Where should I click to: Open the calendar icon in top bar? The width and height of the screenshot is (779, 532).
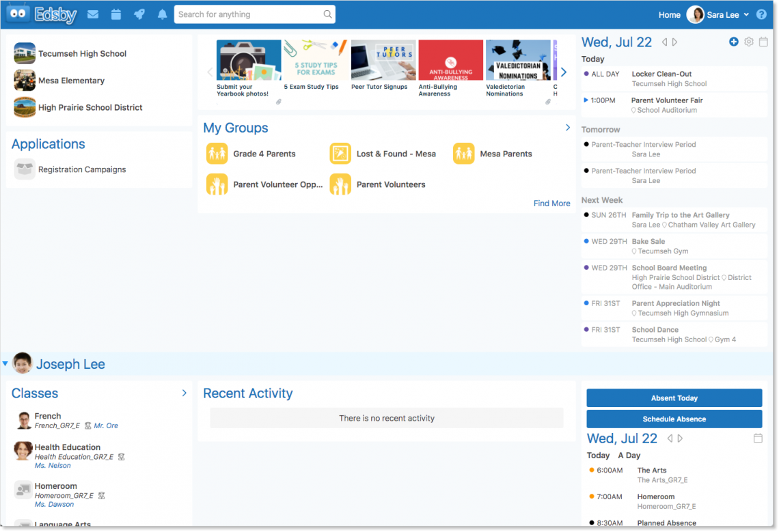tap(116, 14)
